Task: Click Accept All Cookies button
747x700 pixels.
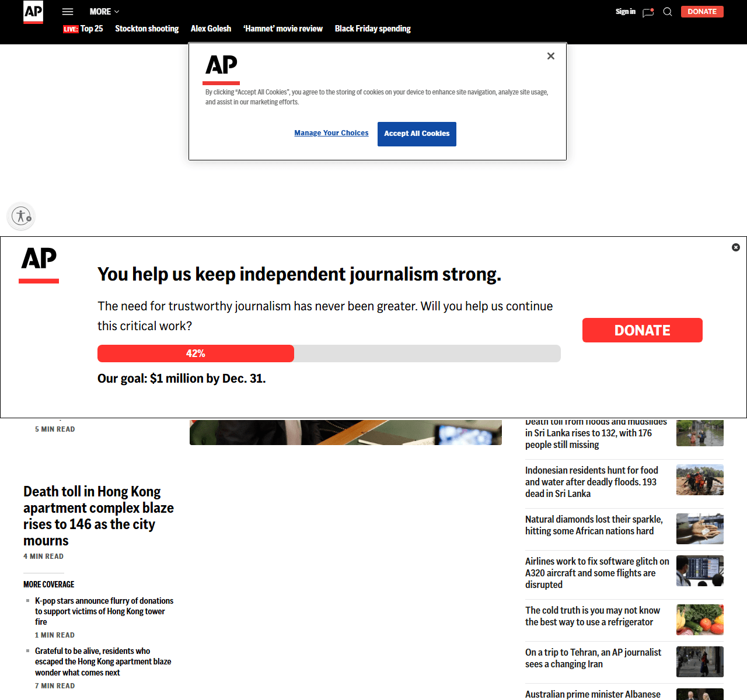Action: tap(417, 134)
